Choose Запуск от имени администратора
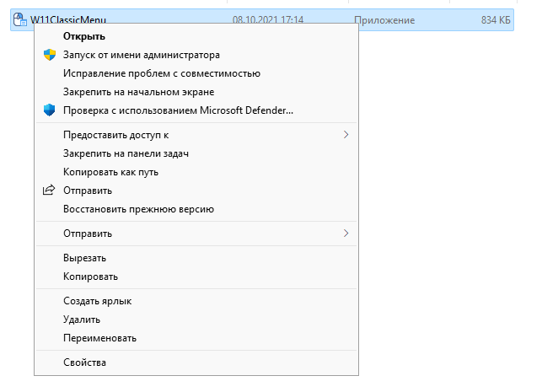Screen dimensions: 542x392 coord(142,55)
